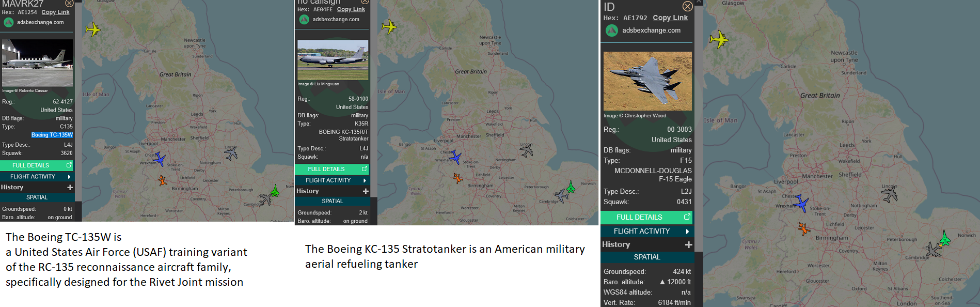Click the orange jet icon in the left map

click(162, 180)
